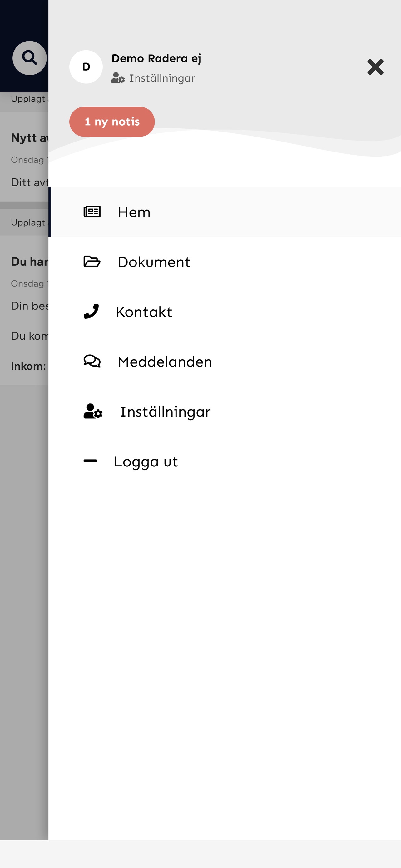Open Inställningar in the main menu list

click(225, 412)
